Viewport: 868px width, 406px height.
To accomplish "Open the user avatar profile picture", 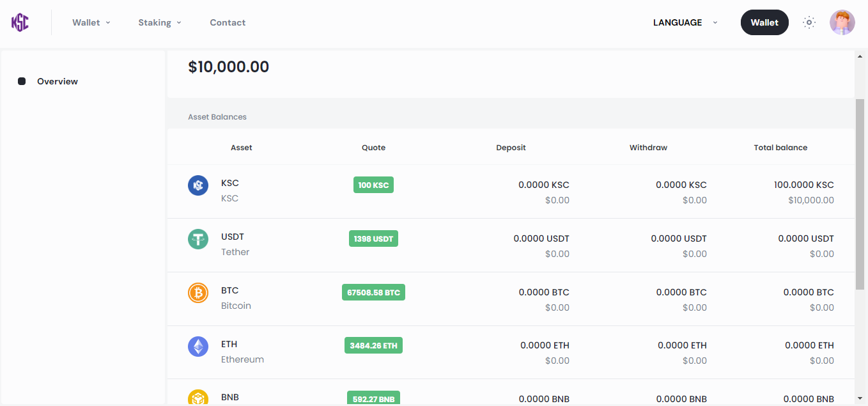I will 842,22.
